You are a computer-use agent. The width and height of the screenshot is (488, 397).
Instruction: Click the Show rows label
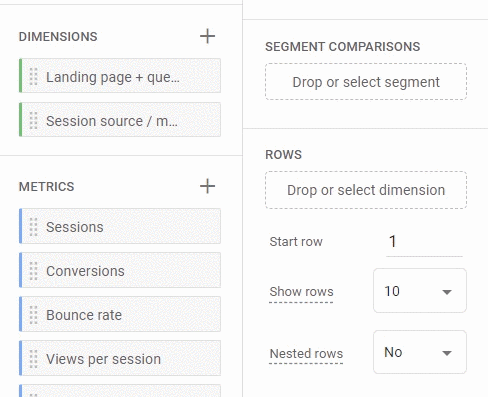point(301,292)
